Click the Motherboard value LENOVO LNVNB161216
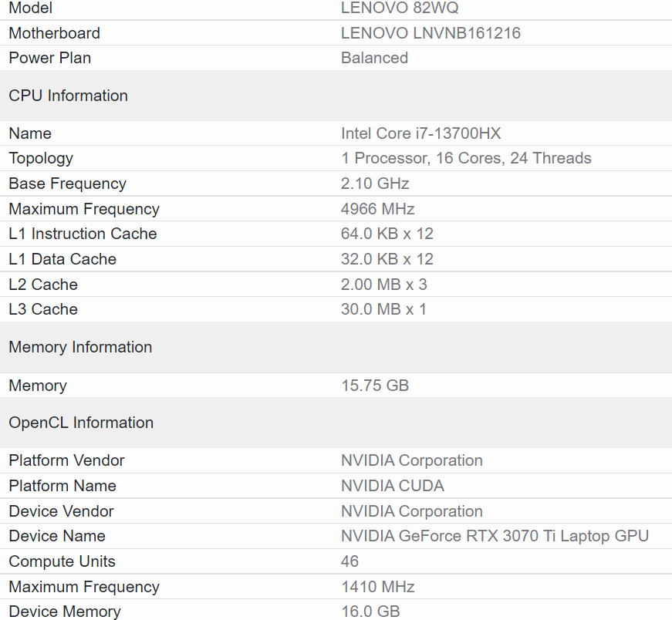The width and height of the screenshot is (672, 620). pyautogui.click(x=430, y=33)
